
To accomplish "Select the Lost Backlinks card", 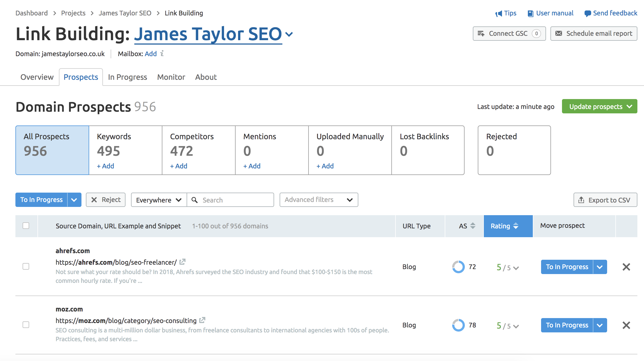I will coord(428,150).
